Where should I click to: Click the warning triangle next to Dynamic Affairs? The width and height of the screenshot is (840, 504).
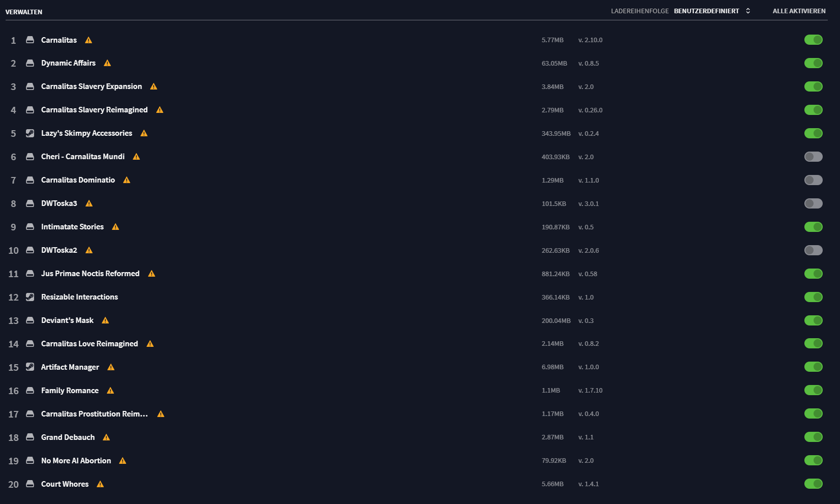click(107, 64)
